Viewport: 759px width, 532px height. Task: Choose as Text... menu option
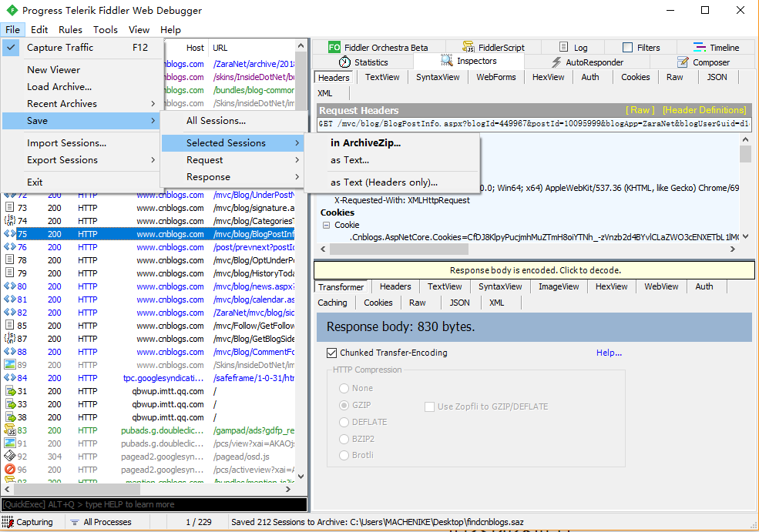pos(392,159)
